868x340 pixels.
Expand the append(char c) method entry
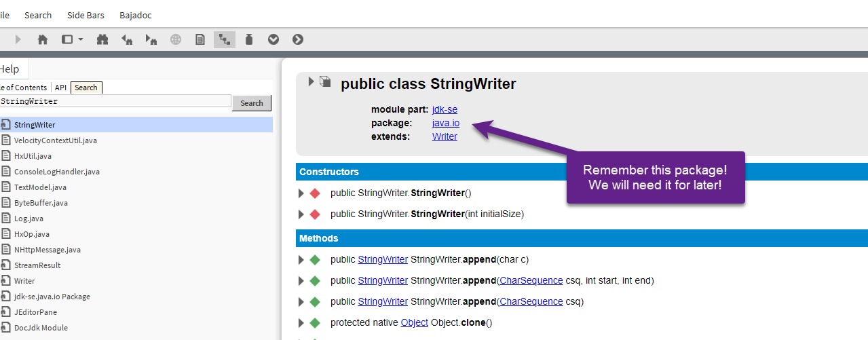pos(301,260)
